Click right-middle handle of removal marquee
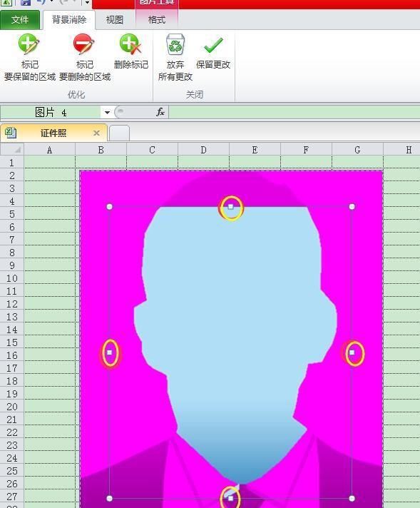The image size is (420, 508). [352, 352]
